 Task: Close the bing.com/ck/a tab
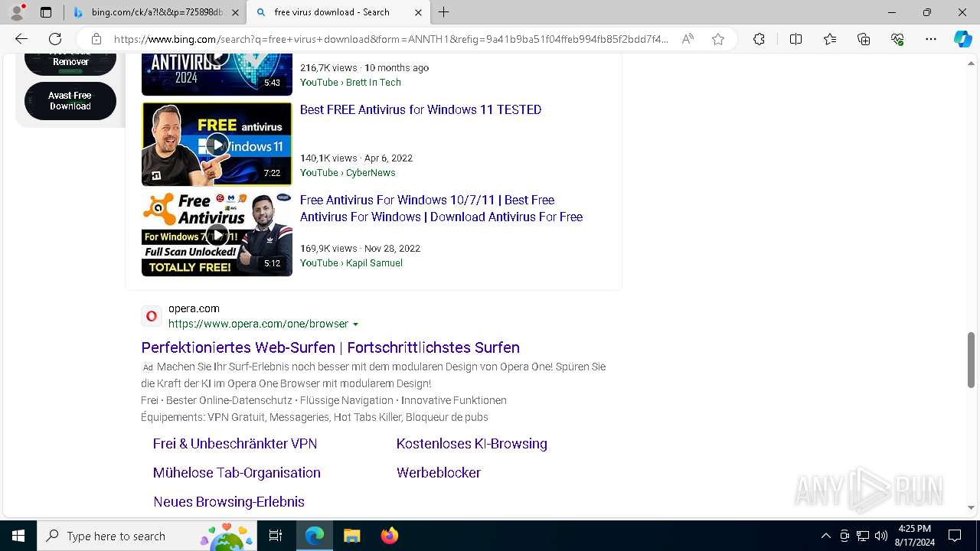point(235,12)
